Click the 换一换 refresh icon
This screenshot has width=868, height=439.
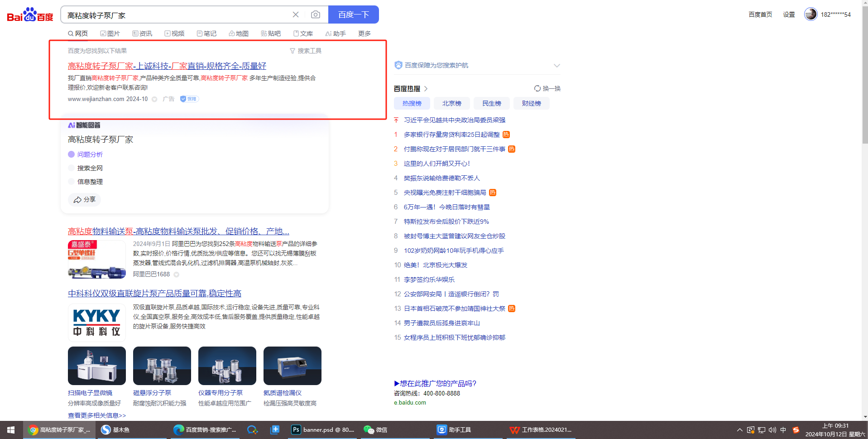[537, 89]
